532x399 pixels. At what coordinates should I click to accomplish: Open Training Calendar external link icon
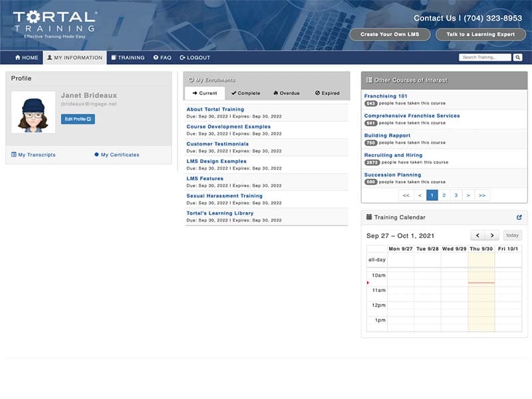pos(519,217)
